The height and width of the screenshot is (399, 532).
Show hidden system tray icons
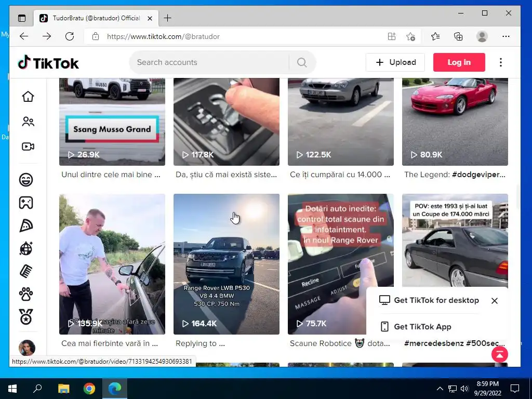click(440, 389)
